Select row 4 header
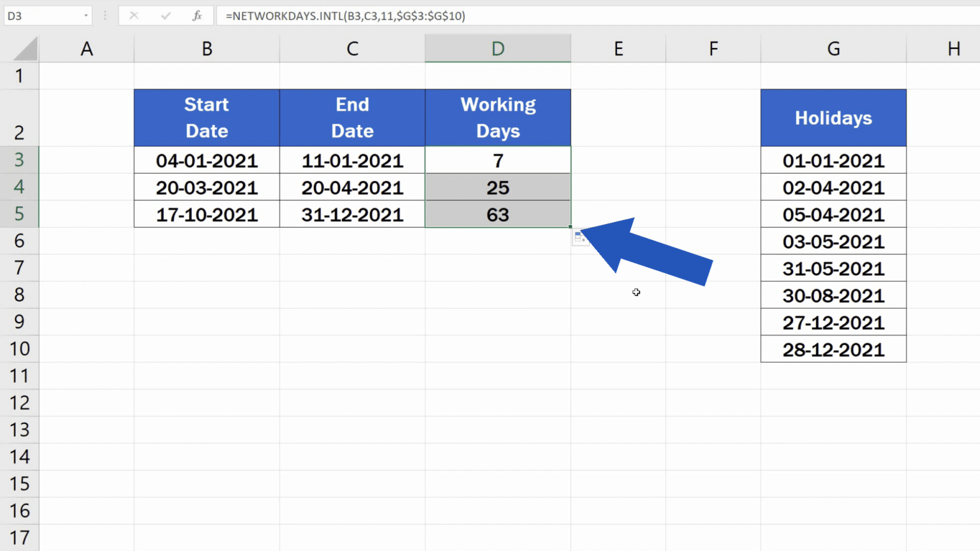This screenshot has height=551, width=980. click(x=19, y=187)
